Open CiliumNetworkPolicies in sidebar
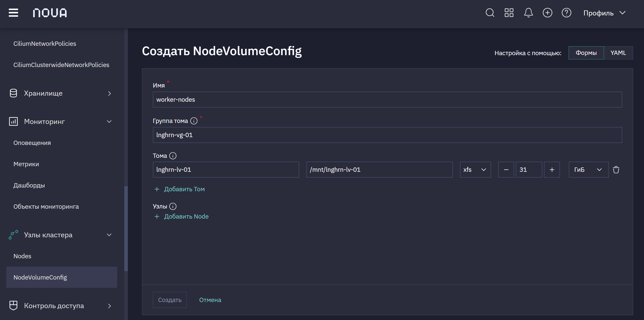Screen dimensions: 644x320 (x=45, y=44)
